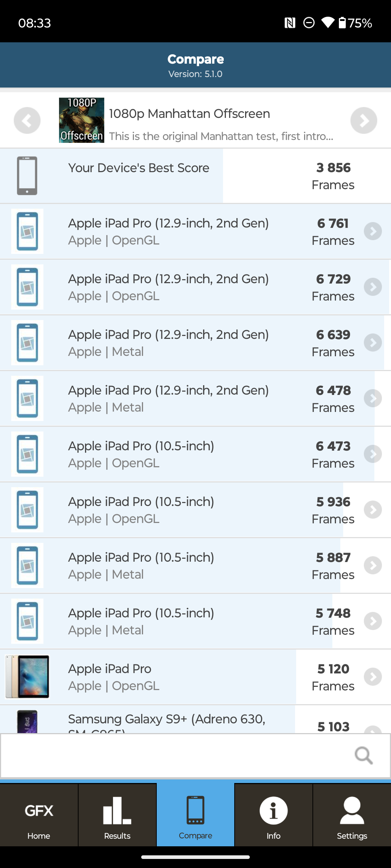Image resolution: width=391 pixels, height=868 pixels.
Task: Go to previous benchmark test arrow
Action: click(x=27, y=120)
